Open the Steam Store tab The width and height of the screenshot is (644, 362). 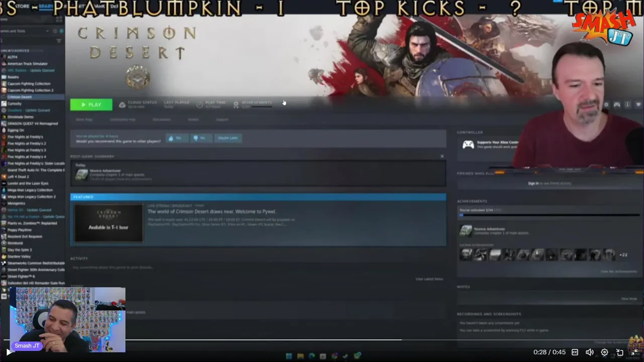(x=23, y=7)
